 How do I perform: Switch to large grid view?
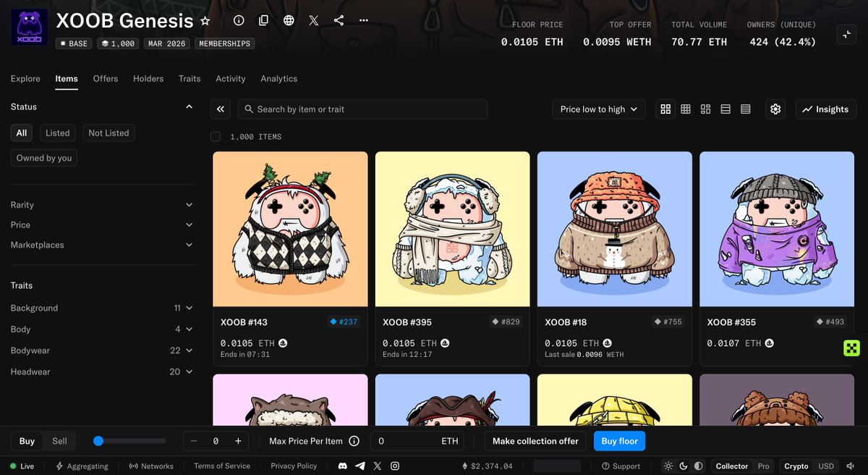point(665,109)
